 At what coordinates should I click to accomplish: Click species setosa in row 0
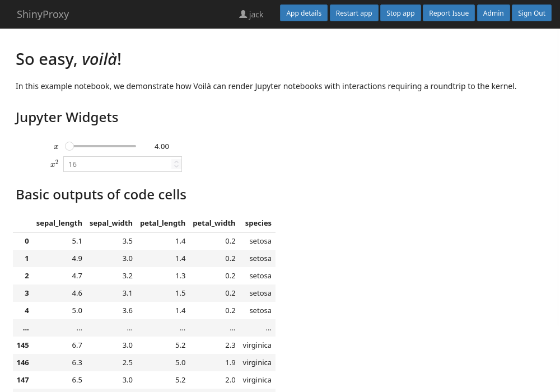[x=260, y=241]
